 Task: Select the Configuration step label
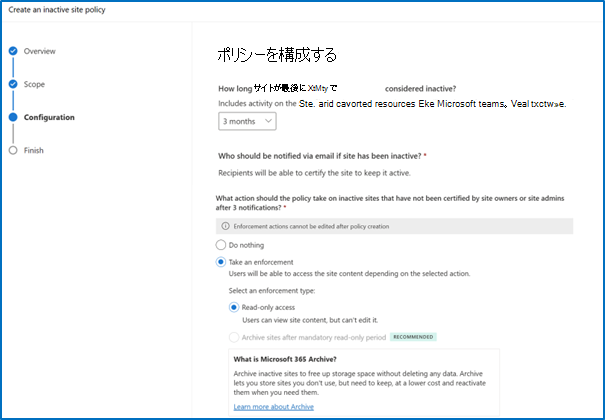click(x=49, y=117)
